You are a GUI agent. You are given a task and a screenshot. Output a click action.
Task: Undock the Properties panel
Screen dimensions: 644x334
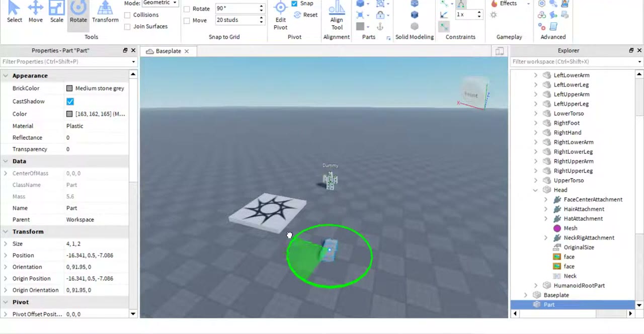(x=125, y=50)
